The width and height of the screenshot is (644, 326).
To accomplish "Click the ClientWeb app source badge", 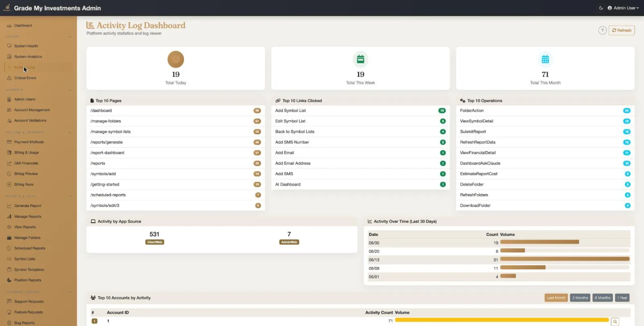I will (155, 242).
